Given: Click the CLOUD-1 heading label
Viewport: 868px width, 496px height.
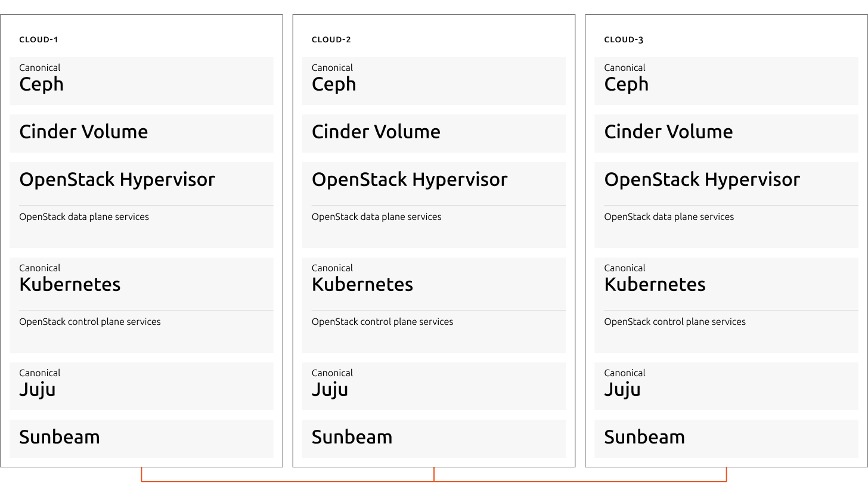Looking at the screenshot, I should point(39,40).
